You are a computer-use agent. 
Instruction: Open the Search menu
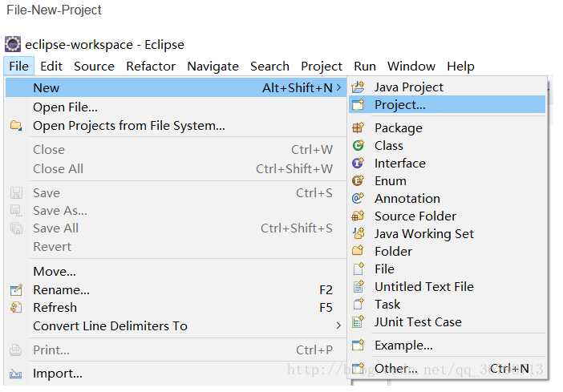269,66
